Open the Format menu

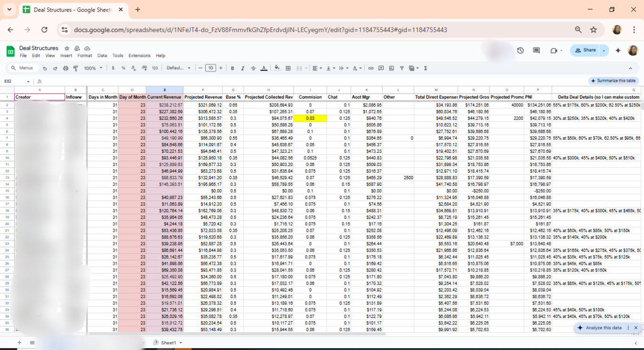pos(85,56)
